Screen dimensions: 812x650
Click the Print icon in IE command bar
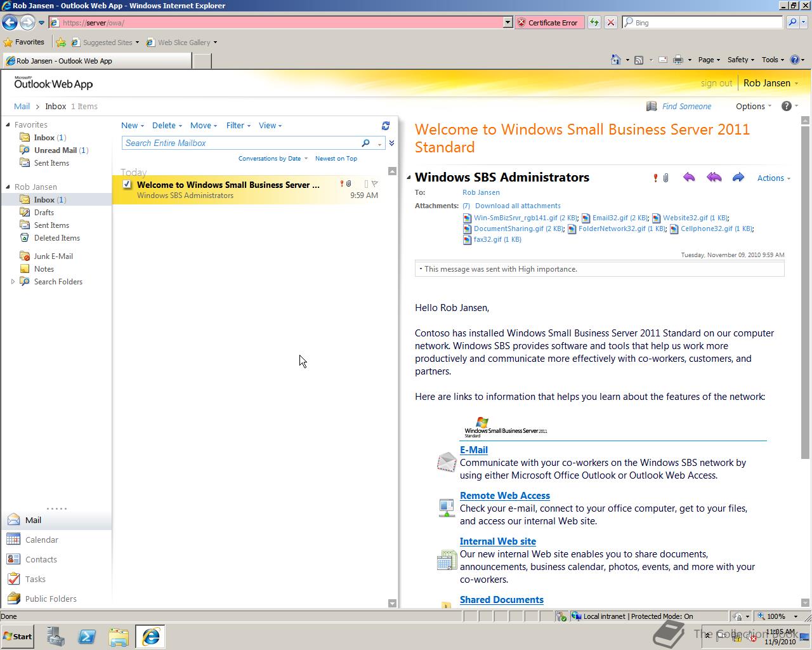(x=678, y=60)
